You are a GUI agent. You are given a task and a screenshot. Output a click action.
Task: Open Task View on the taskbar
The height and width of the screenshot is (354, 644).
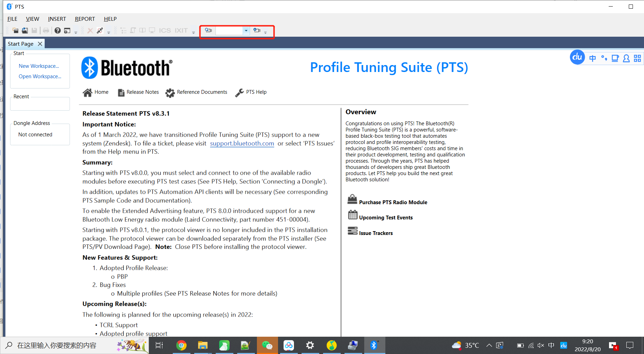(159, 345)
